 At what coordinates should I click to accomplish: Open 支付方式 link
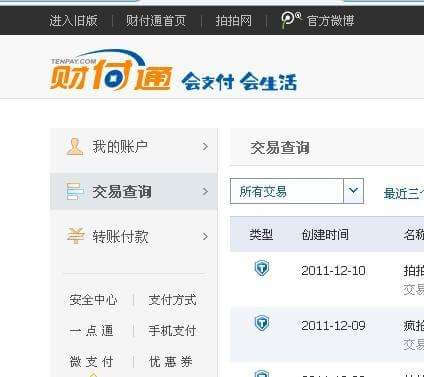(172, 300)
